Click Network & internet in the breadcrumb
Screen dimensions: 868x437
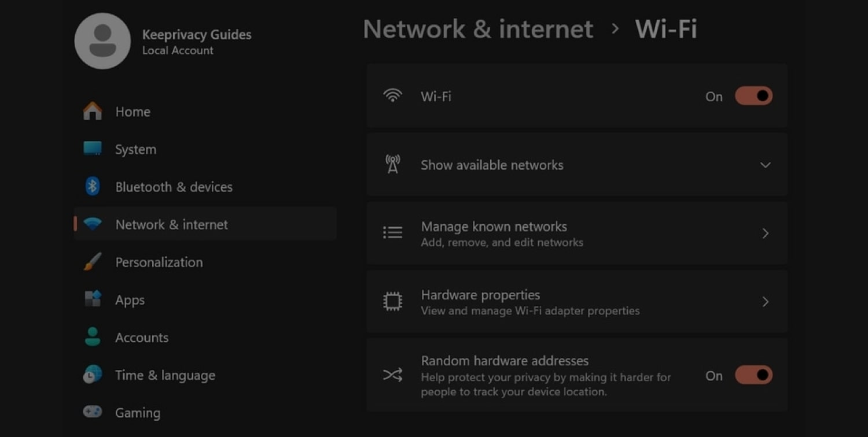[478, 29]
